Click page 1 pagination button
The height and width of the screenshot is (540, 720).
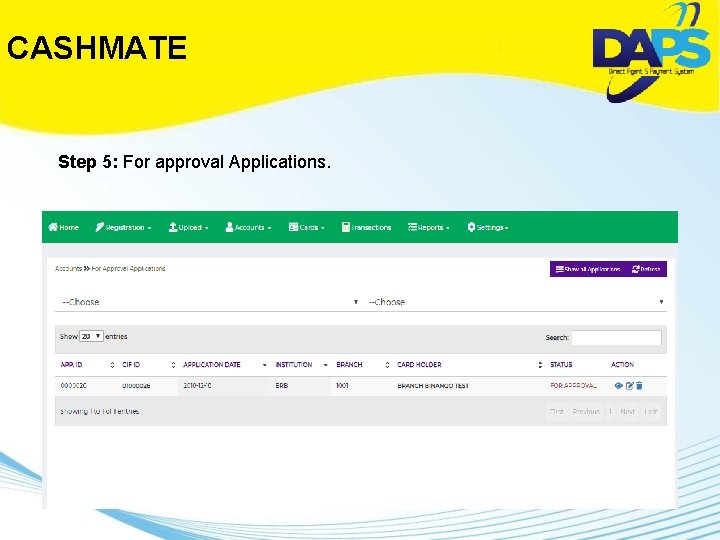(610, 411)
